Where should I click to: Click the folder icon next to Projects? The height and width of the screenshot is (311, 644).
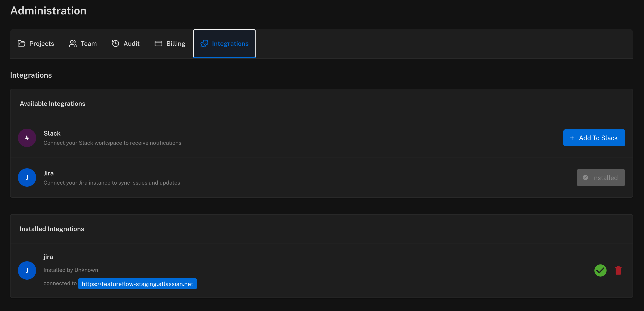[x=22, y=44]
